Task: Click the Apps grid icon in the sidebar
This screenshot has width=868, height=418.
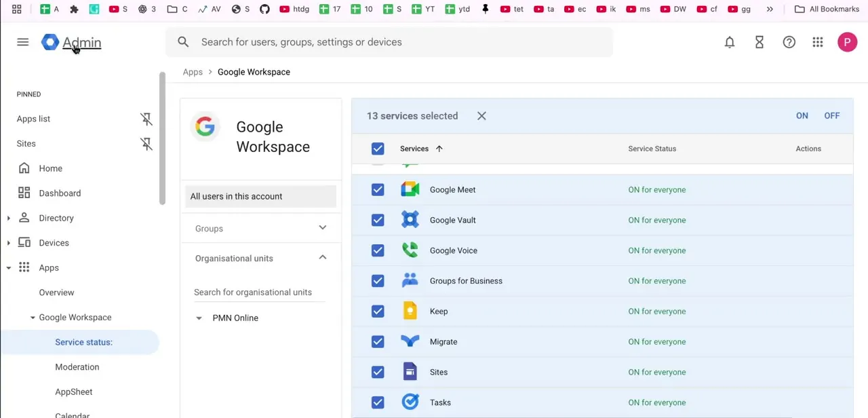Action: [x=24, y=267]
